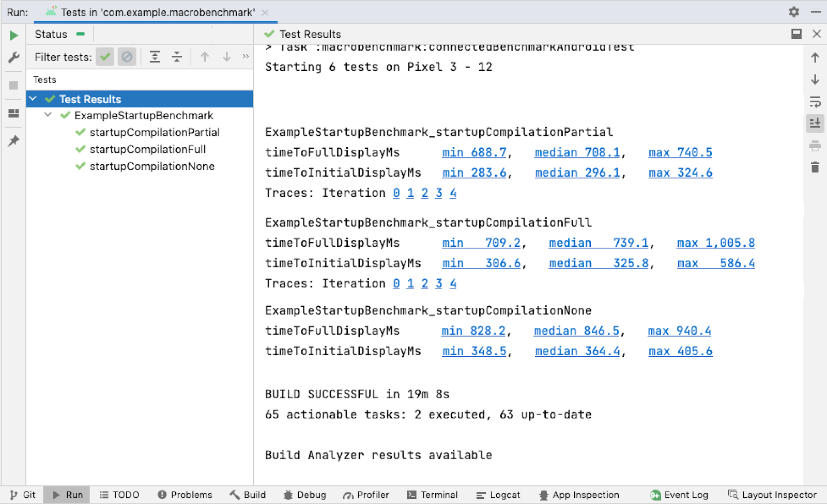This screenshot has height=504, width=827.
Task: Select the 'Tests in com.example.macrobenchmark' tab
Action: 155,12
